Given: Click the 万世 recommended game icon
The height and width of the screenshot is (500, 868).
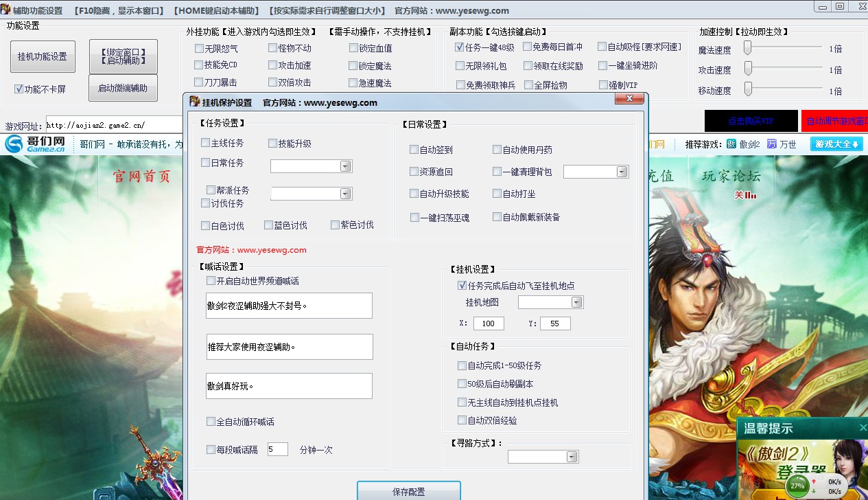Looking at the screenshot, I should 772,144.
